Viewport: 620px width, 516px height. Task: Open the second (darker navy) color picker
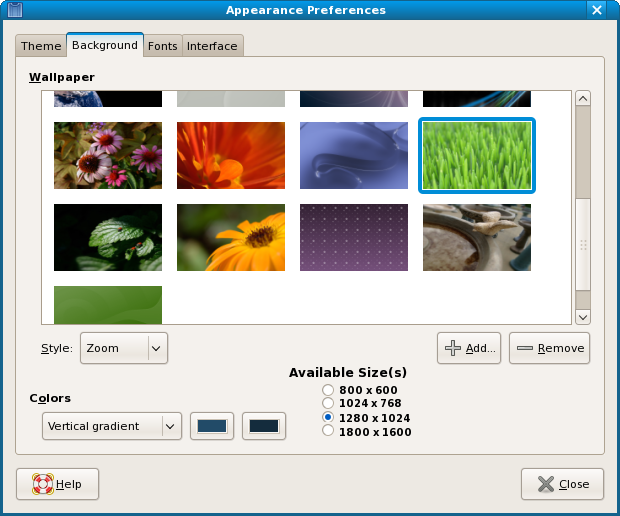(264, 426)
